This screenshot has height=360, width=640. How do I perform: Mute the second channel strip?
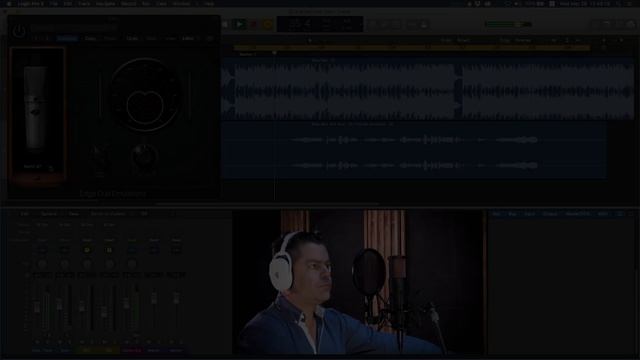pos(60,342)
